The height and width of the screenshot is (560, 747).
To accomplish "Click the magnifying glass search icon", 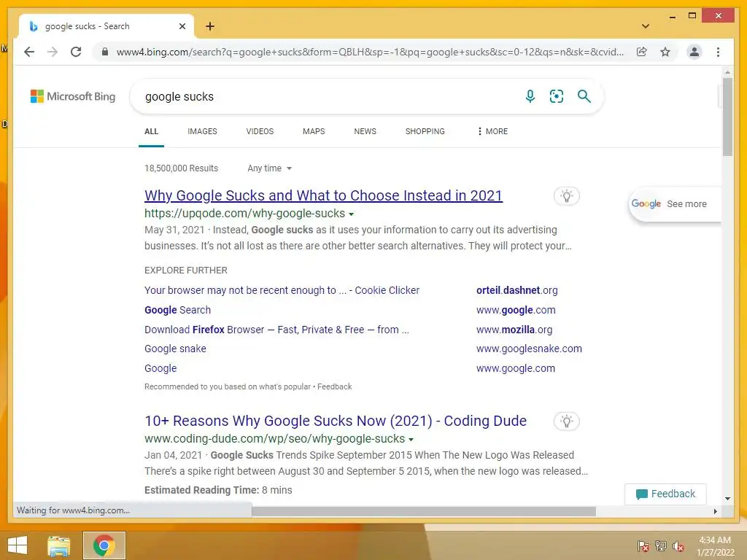I will tap(584, 96).
